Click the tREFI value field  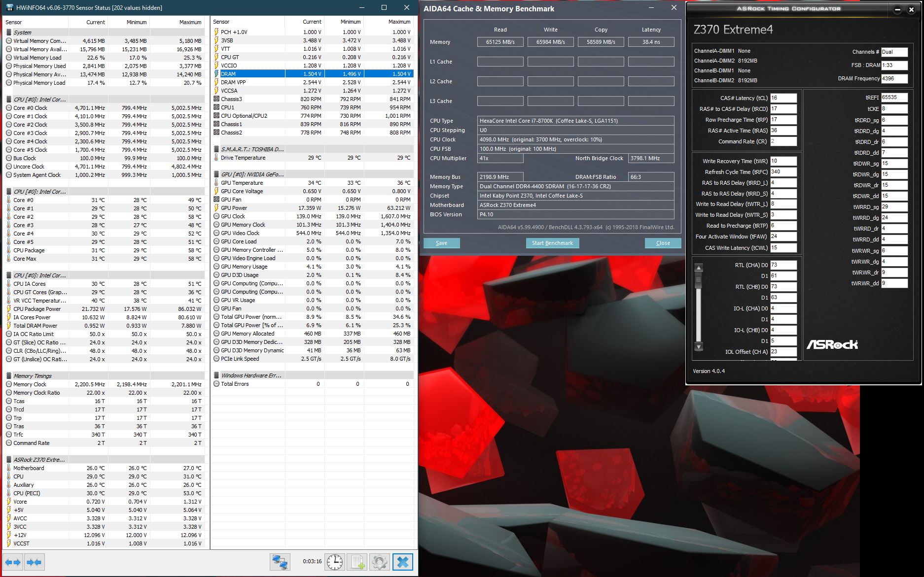pyautogui.click(x=894, y=98)
